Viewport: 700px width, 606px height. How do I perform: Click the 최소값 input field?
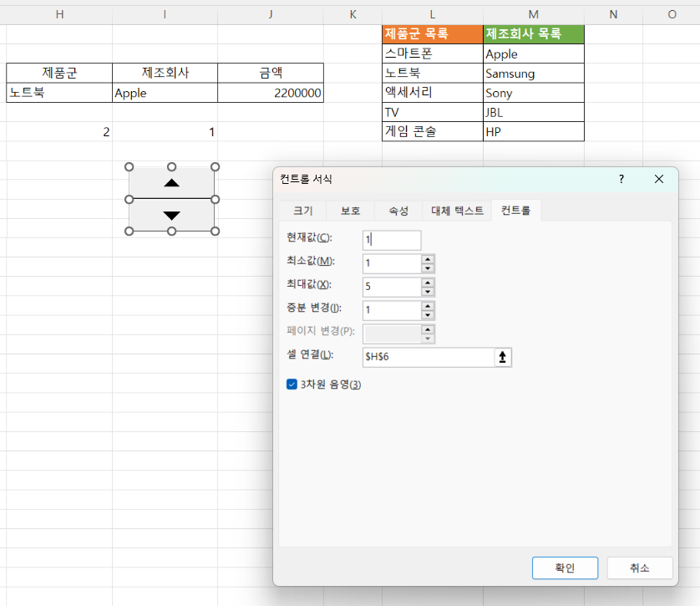tap(392, 263)
